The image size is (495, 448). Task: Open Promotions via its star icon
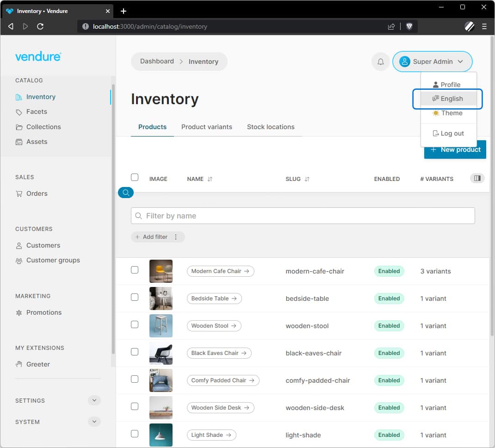pos(19,312)
